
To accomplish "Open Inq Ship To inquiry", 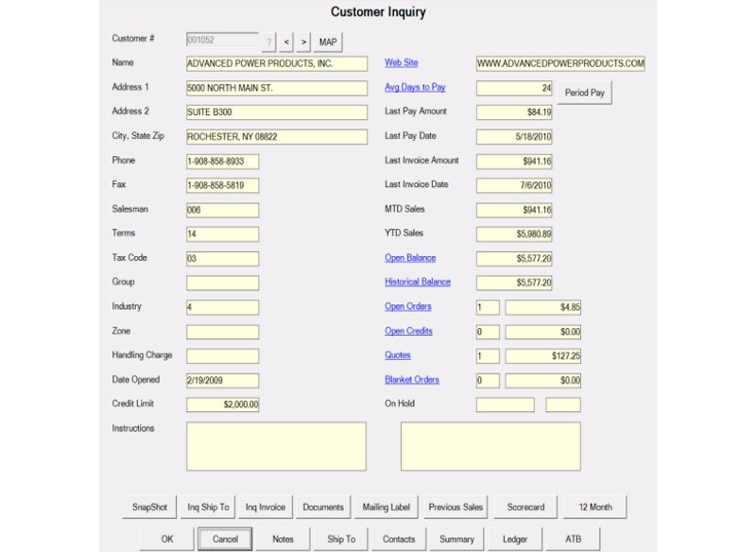I will tap(208, 508).
